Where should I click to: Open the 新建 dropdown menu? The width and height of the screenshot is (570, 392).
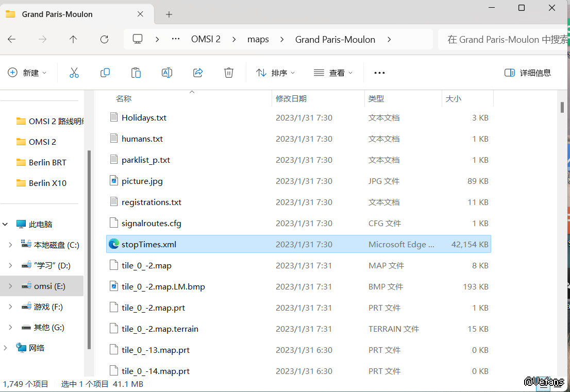click(x=27, y=73)
